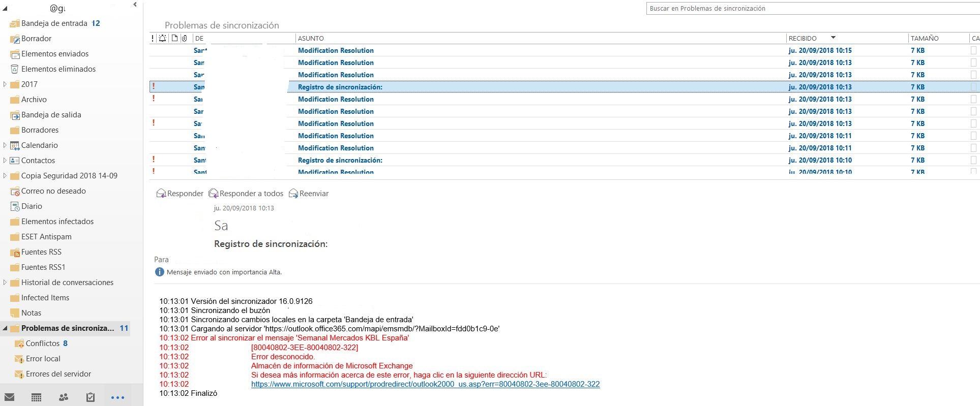Expand the Contactos tree node
Image resolution: width=980 pixels, height=406 pixels.
click(5, 161)
